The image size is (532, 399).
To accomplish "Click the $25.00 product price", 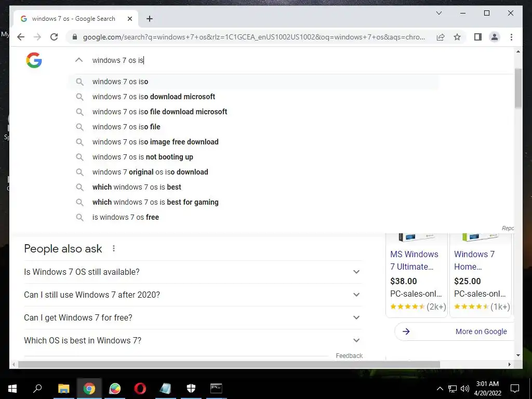I will (467, 281).
